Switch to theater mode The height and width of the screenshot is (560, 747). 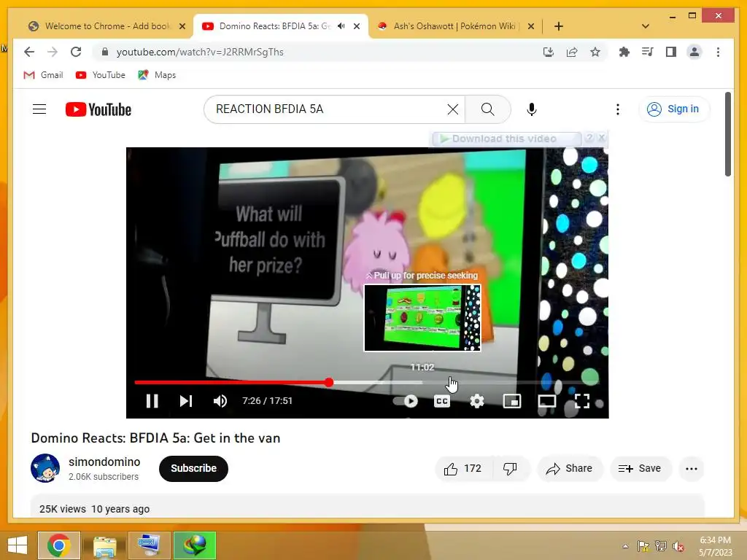(547, 401)
